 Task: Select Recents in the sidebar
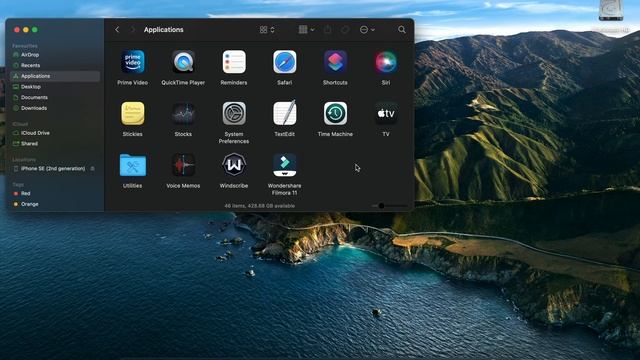55,65
